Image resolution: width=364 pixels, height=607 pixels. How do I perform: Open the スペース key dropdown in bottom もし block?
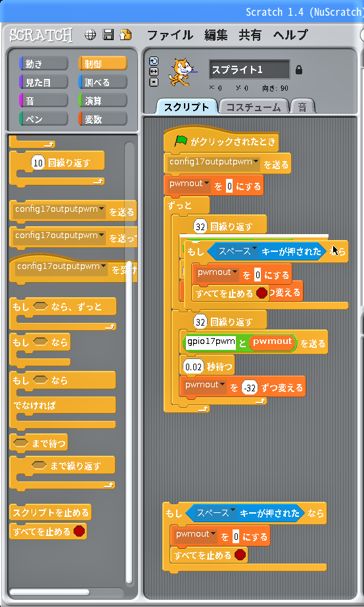click(233, 512)
